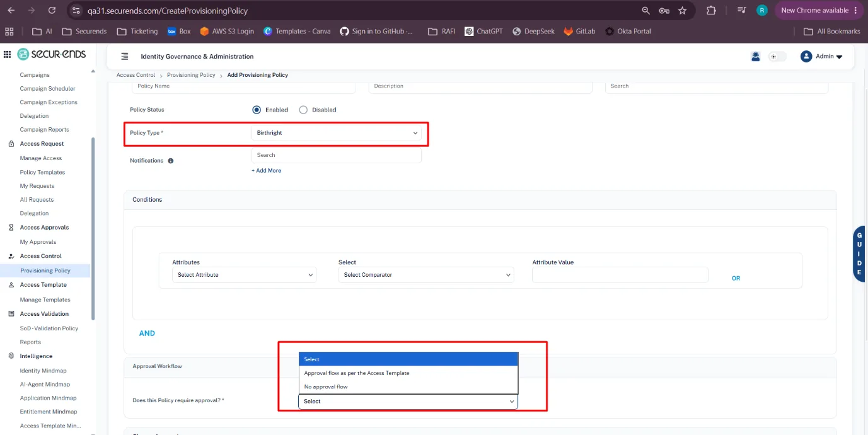Toggle the theme switch in header

777,56
